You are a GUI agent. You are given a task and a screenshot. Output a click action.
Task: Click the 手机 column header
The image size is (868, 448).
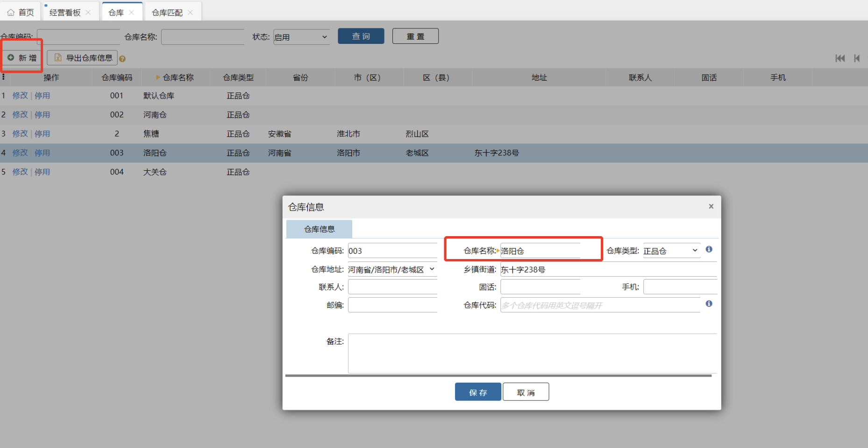(x=778, y=77)
